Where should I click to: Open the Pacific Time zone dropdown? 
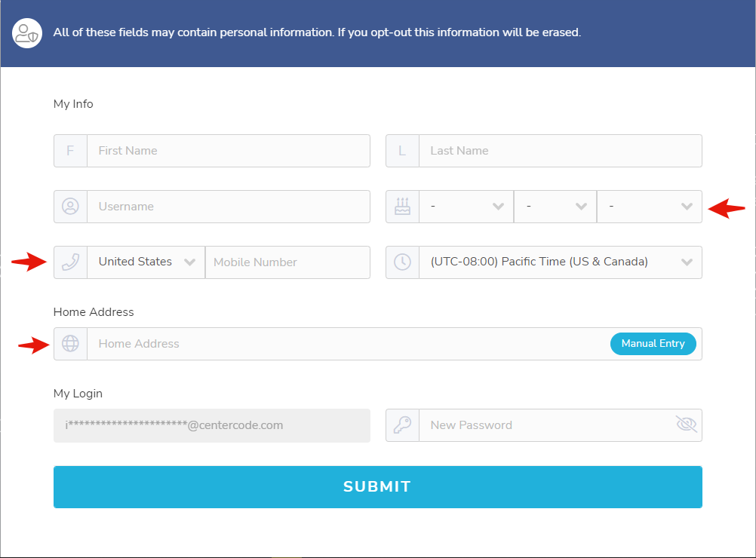click(x=561, y=262)
